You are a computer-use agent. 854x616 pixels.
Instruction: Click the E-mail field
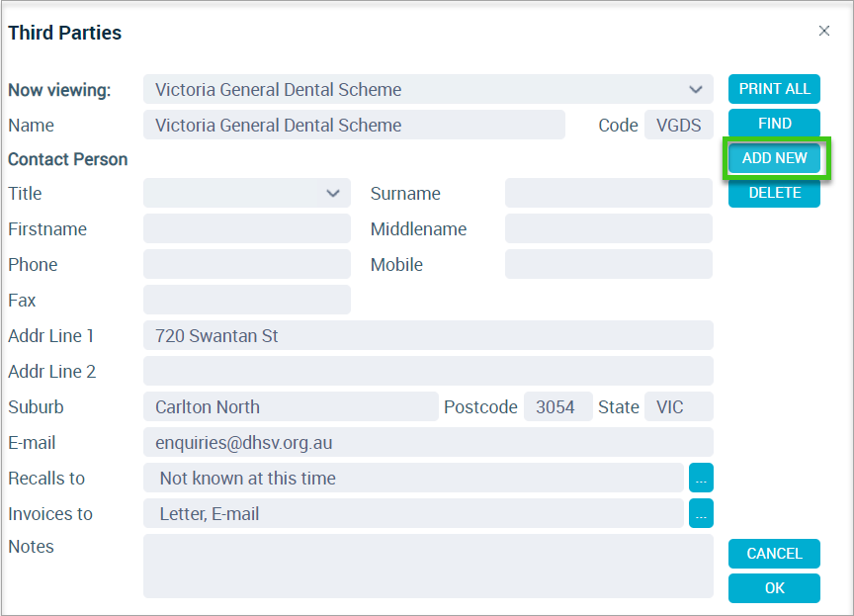[428, 442]
